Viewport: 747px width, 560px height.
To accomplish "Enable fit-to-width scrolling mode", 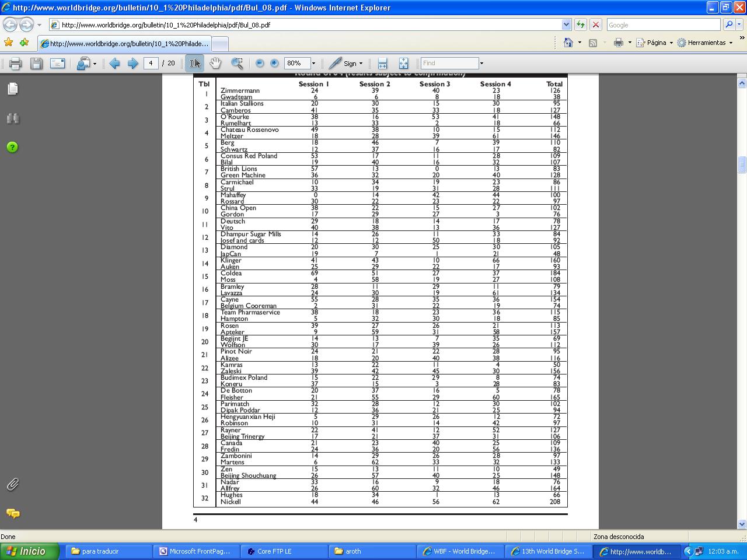I will [x=382, y=63].
